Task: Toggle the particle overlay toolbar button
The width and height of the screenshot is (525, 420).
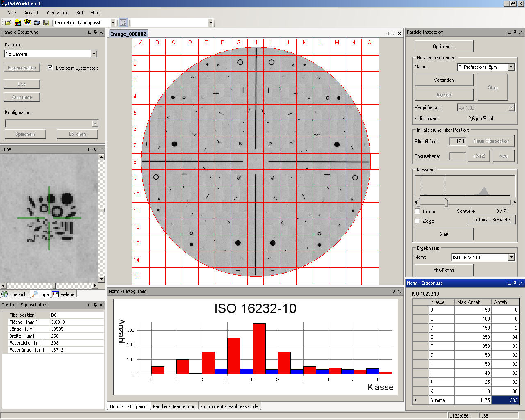Action: [123, 23]
